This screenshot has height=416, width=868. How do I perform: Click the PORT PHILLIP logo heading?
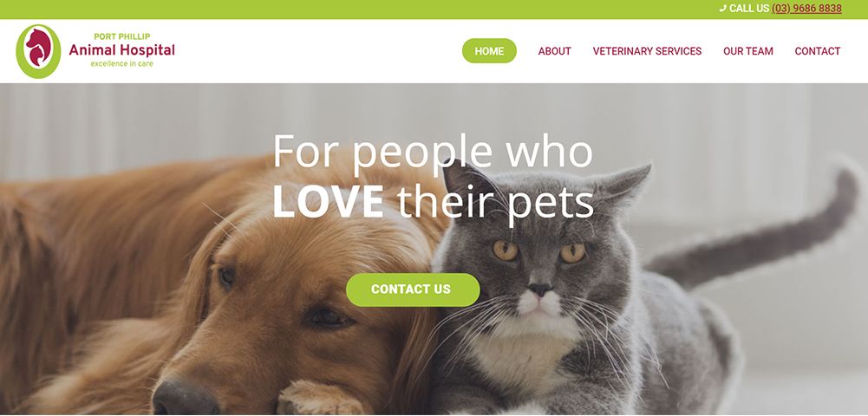pyautogui.click(x=121, y=36)
